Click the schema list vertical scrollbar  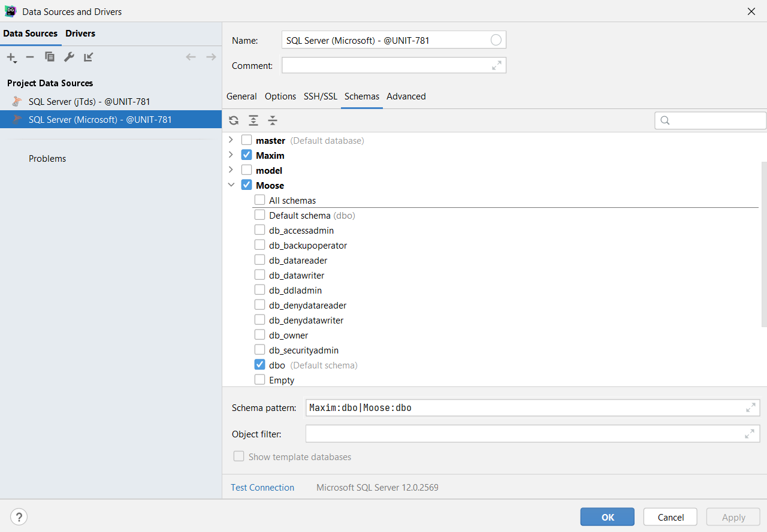(x=764, y=244)
